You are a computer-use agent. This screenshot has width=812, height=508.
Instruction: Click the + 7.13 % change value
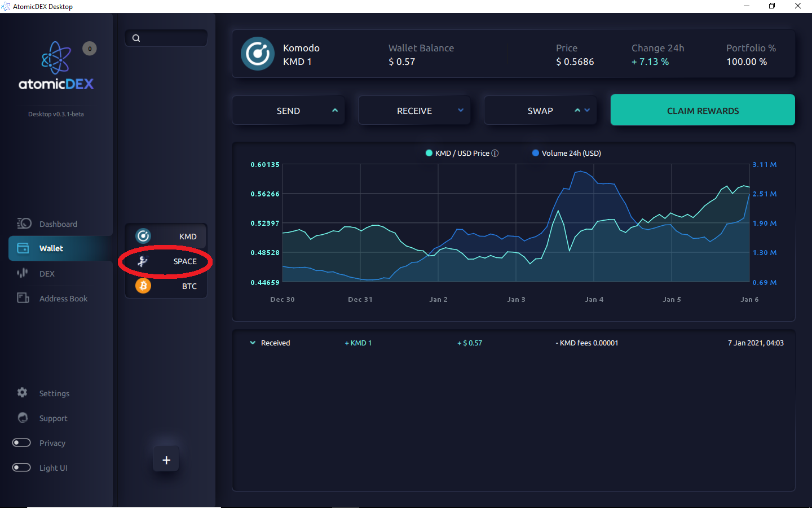click(650, 62)
